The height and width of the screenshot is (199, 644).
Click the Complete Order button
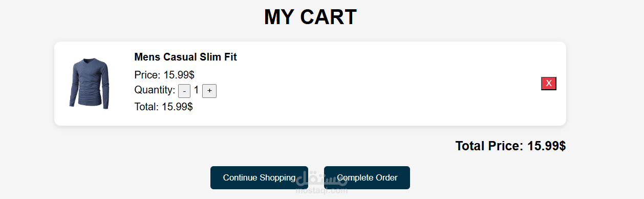pos(367,177)
